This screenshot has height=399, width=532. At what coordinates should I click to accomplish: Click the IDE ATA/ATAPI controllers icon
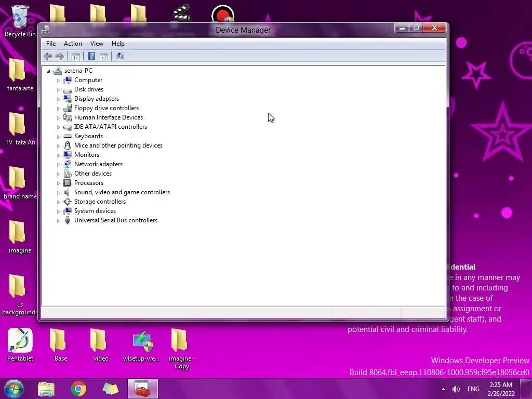click(68, 127)
